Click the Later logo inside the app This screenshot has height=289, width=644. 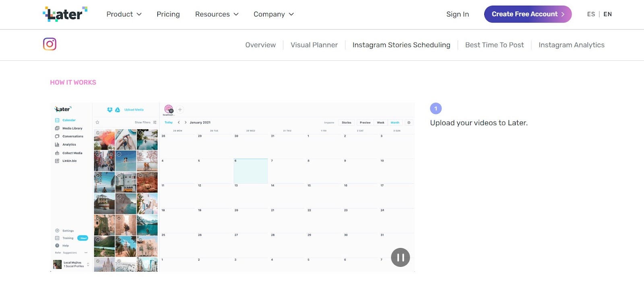tap(63, 109)
